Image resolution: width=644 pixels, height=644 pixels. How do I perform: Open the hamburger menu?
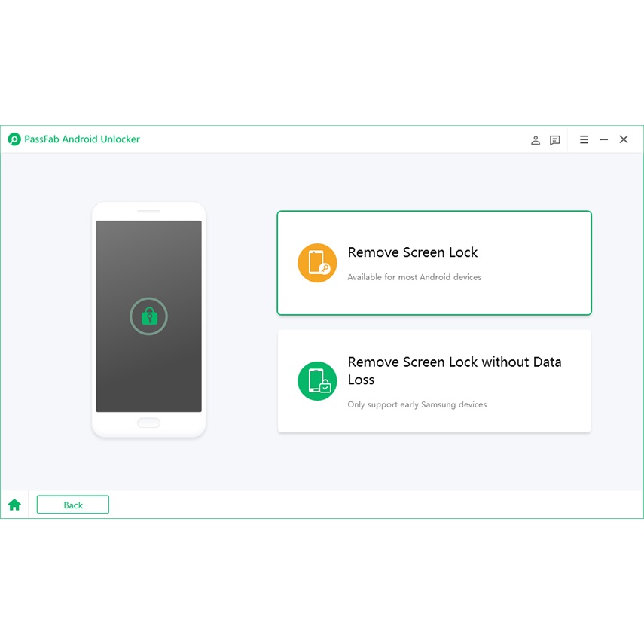tap(584, 139)
